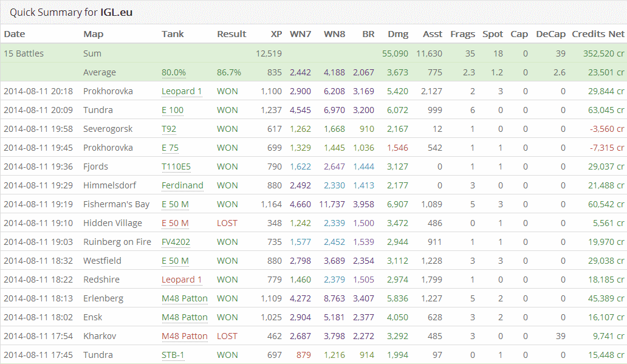The image size is (627, 364).
Task: Select the Westfield map cell
Action: [x=102, y=261]
